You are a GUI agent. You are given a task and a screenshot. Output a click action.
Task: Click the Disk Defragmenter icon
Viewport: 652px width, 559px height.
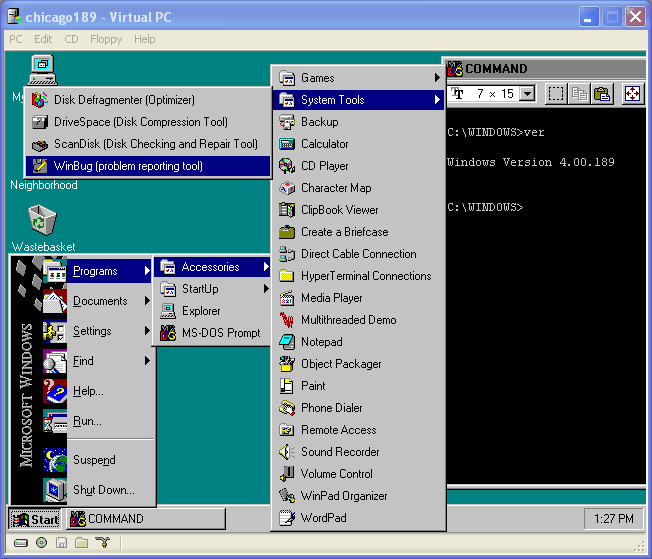pyautogui.click(x=40, y=100)
